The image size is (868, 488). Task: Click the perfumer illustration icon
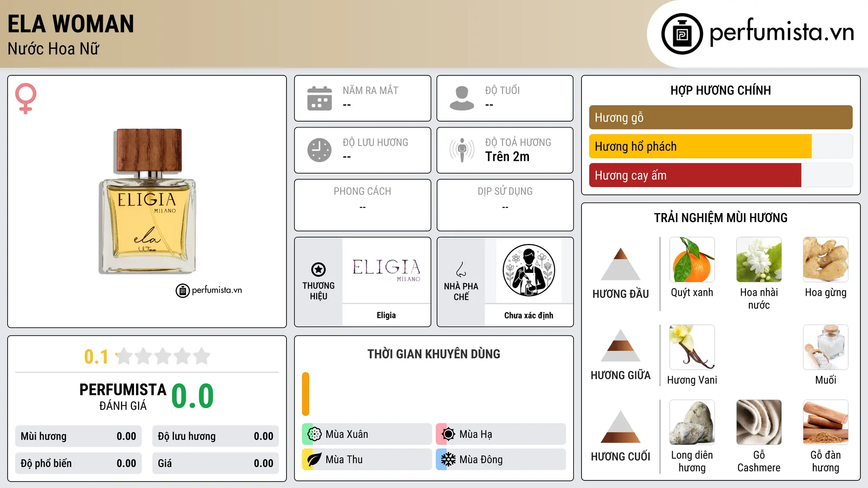tap(529, 270)
